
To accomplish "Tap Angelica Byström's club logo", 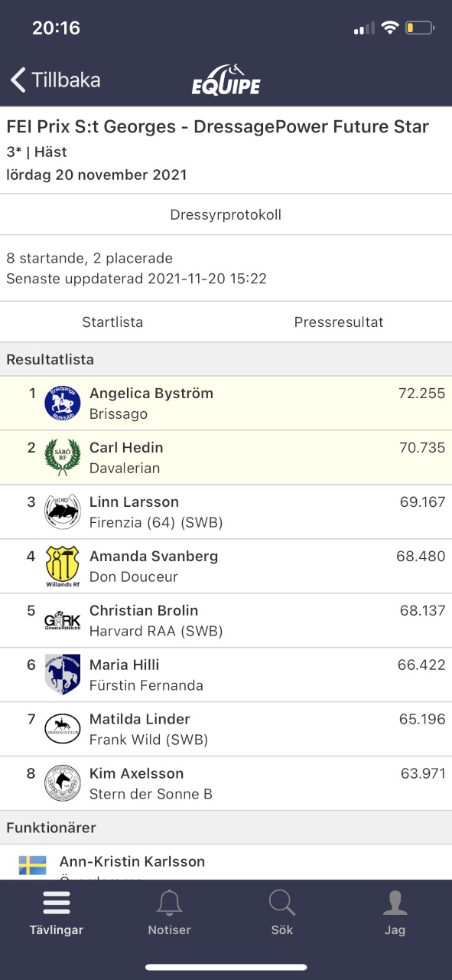I will coord(62,403).
